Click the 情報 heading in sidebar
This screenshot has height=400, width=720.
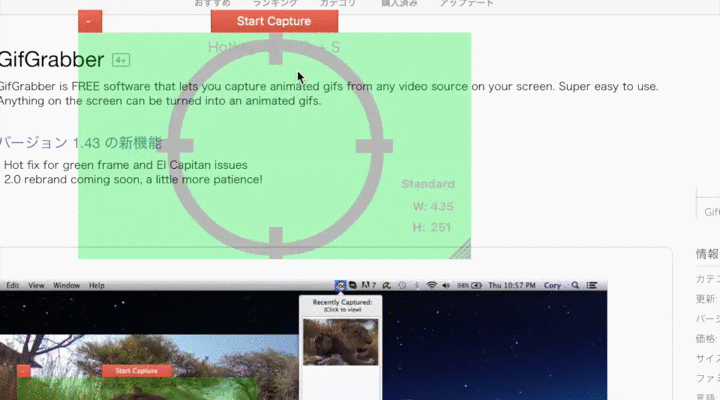(x=708, y=254)
